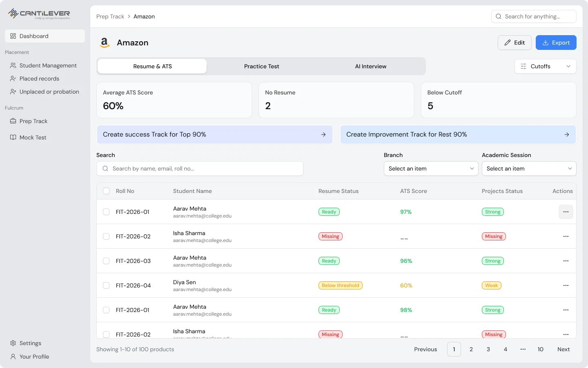Screen dimensions: 588x368
Task: Click the Cantilever logo
Action: click(39, 14)
